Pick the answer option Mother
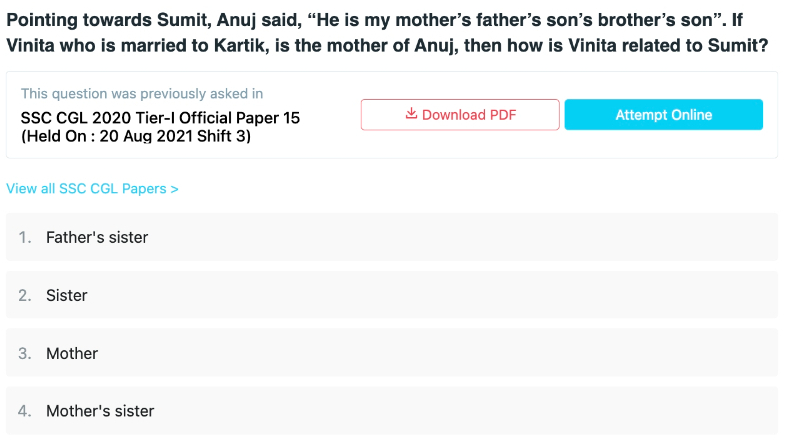 pyautogui.click(x=392, y=353)
